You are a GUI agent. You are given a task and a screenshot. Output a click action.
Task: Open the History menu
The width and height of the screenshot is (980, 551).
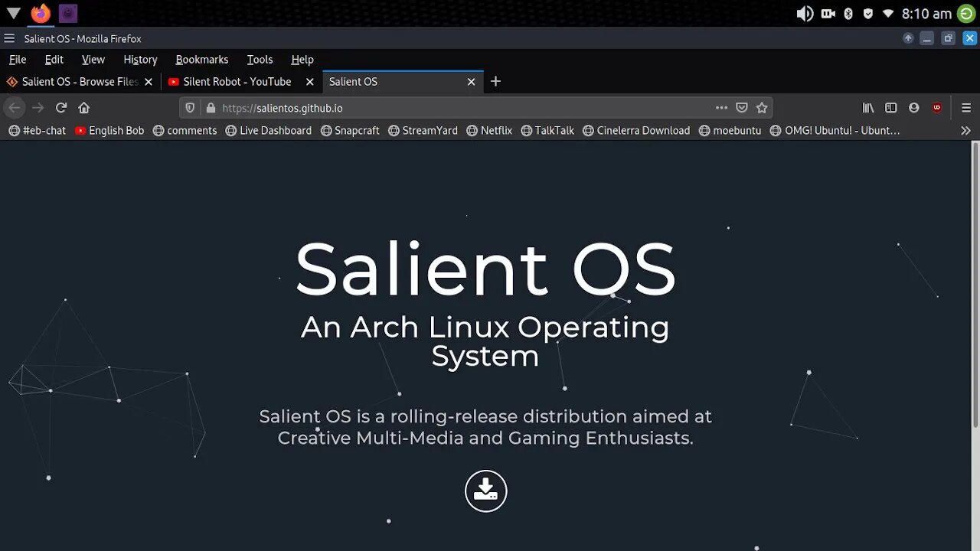click(140, 60)
